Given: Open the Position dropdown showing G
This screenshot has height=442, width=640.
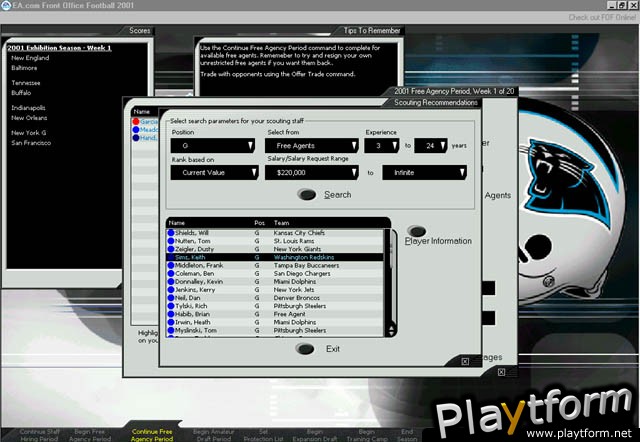Looking at the screenshot, I should (x=214, y=146).
